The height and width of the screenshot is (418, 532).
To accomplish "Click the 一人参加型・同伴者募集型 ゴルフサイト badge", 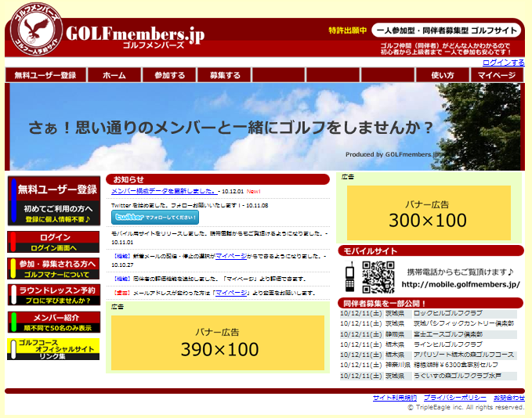I will click(x=446, y=31).
